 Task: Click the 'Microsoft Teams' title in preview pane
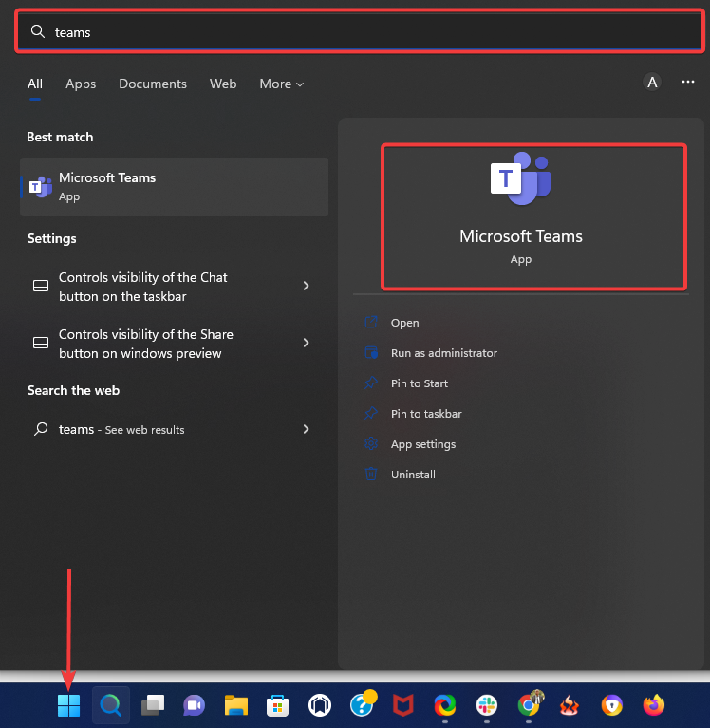point(520,236)
